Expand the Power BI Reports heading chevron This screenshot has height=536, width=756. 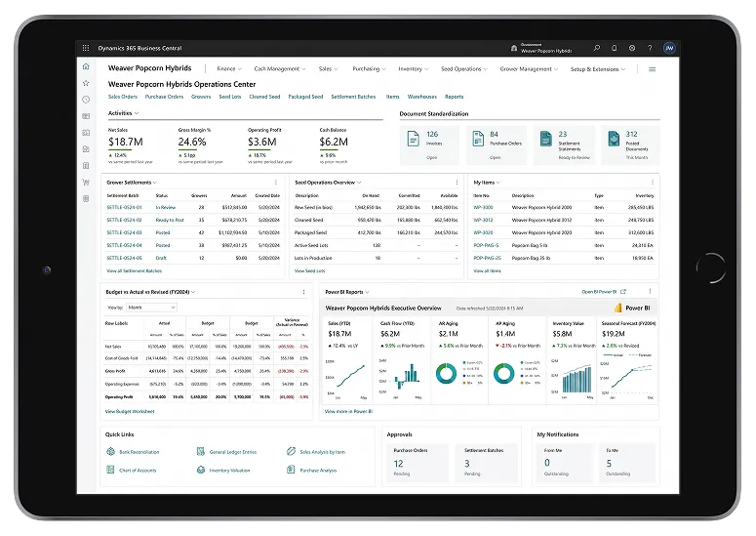(368, 292)
